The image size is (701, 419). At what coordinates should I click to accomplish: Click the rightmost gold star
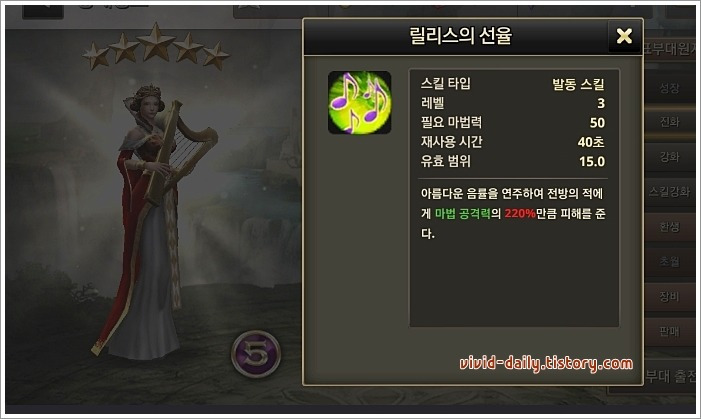(x=215, y=56)
